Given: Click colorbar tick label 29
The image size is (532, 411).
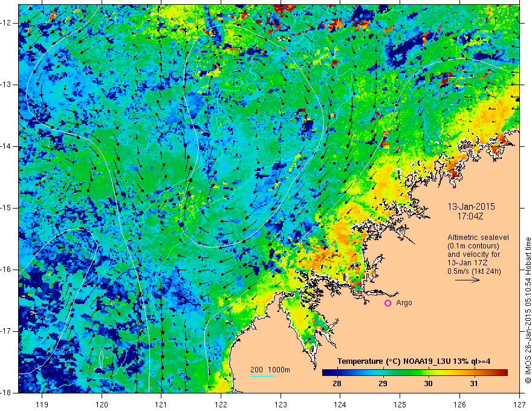Looking at the screenshot, I should coord(383,384).
